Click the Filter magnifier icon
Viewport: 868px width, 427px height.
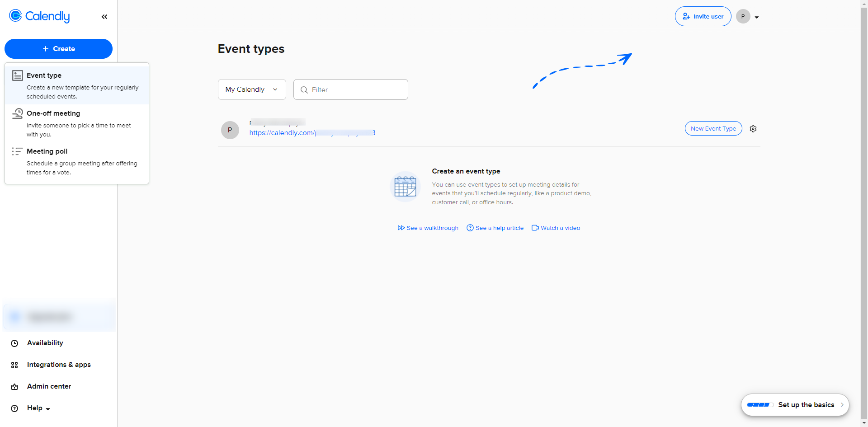(x=304, y=90)
